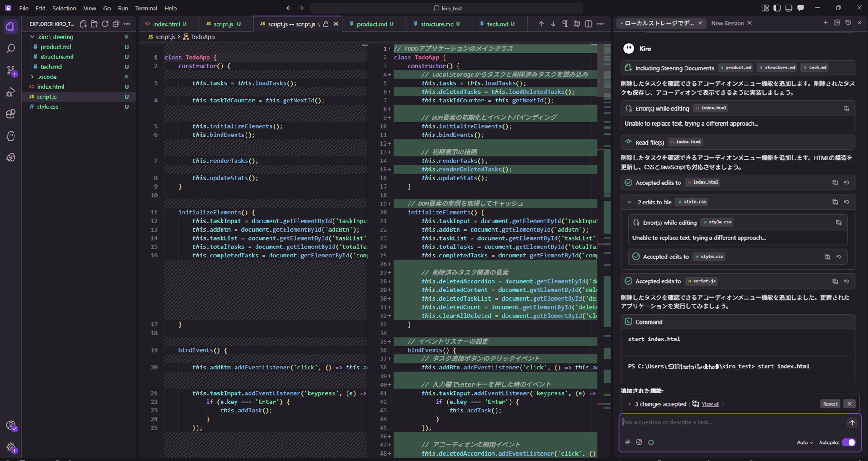Click the View all link

(710, 404)
